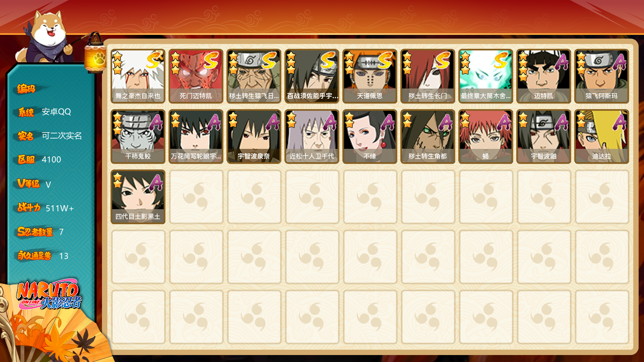Click the 四代目土影黑土 portrait
The height and width of the screenshot is (362, 644).
click(x=138, y=197)
